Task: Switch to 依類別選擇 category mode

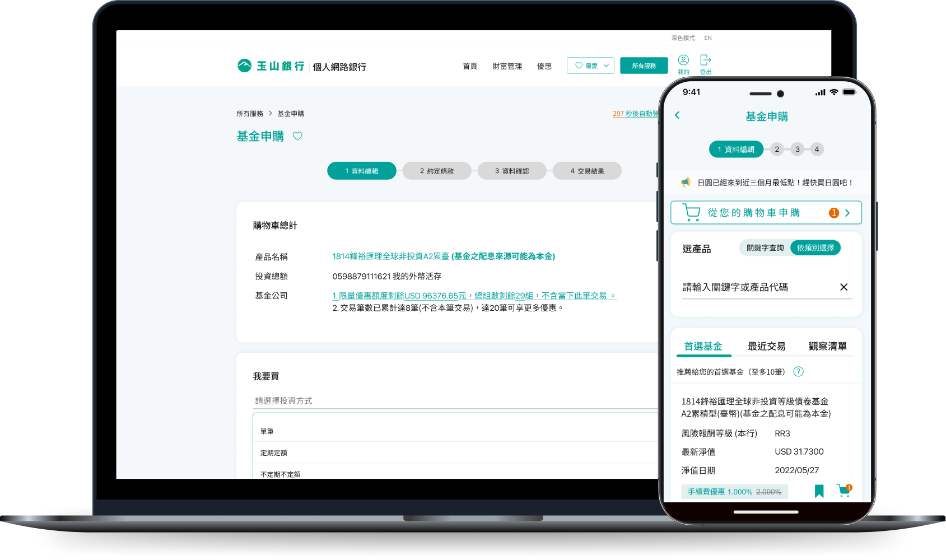Action: click(815, 248)
